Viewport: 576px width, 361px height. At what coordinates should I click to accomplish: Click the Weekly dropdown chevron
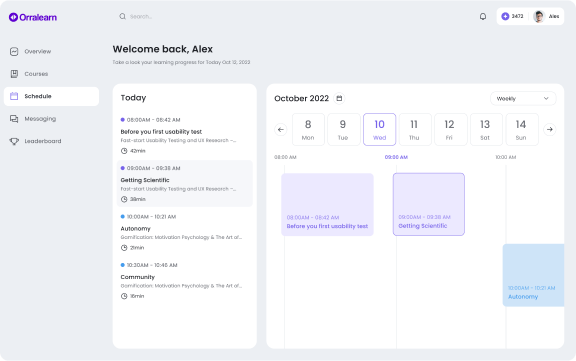(546, 98)
